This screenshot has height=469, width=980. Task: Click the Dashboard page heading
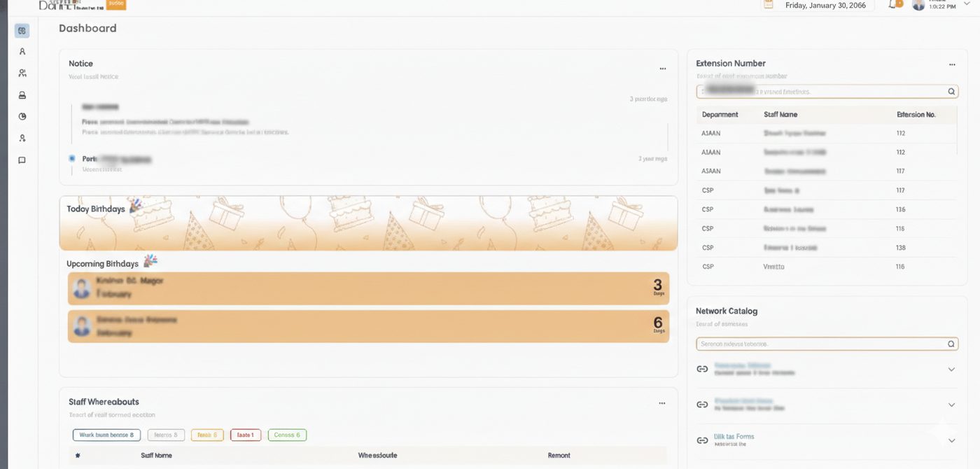point(87,28)
